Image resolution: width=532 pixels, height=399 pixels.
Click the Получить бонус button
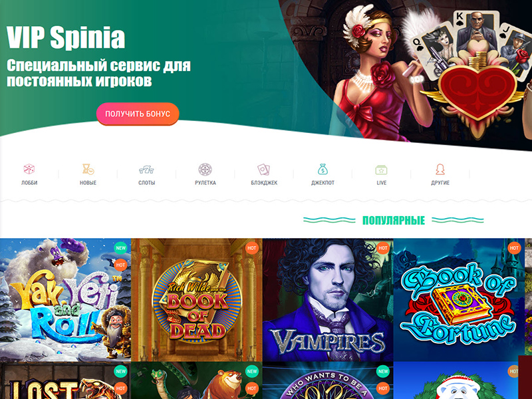click(x=138, y=114)
